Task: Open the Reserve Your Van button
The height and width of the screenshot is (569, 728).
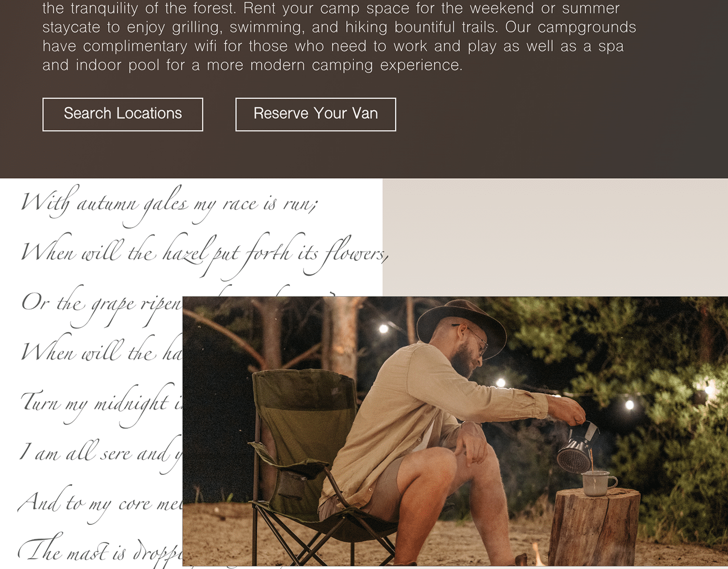Action: 316,114
